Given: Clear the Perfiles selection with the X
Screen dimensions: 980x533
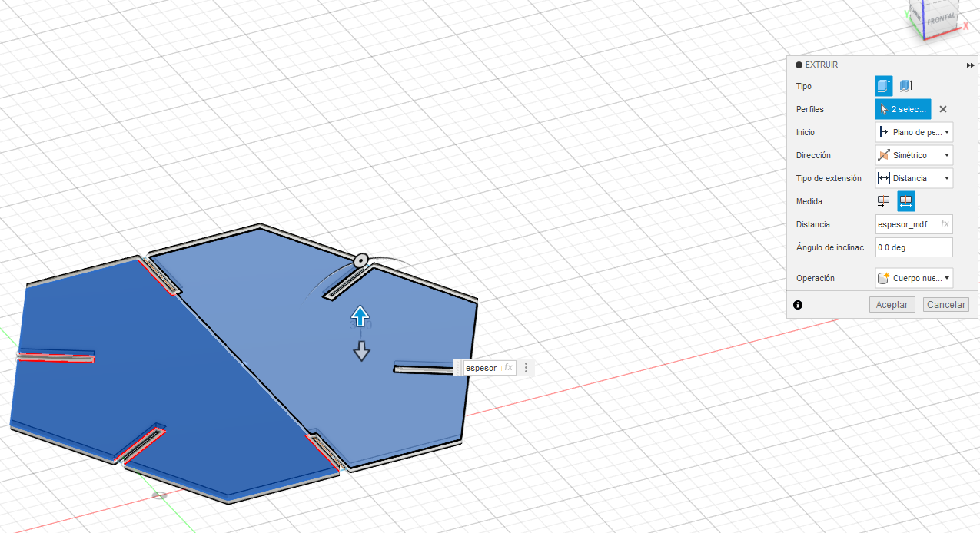Looking at the screenshot, I should [x=943, y=109].
